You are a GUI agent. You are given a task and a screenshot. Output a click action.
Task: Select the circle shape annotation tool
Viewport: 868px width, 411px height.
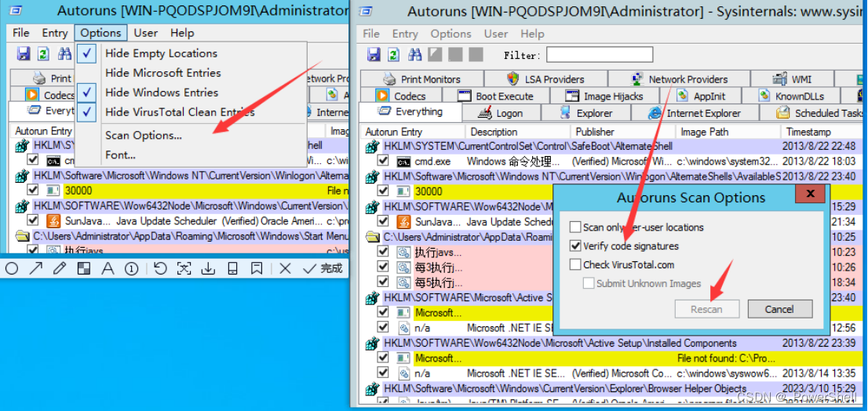click(x=12, y=269)
